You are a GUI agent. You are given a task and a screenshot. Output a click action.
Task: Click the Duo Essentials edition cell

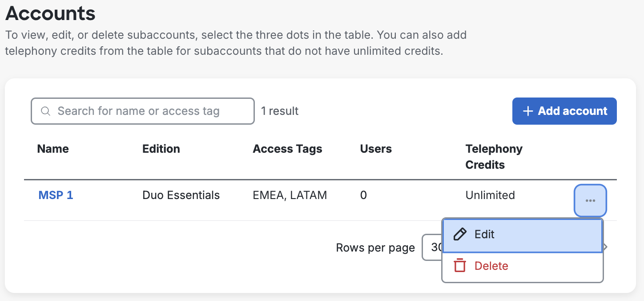pos(181,195)
